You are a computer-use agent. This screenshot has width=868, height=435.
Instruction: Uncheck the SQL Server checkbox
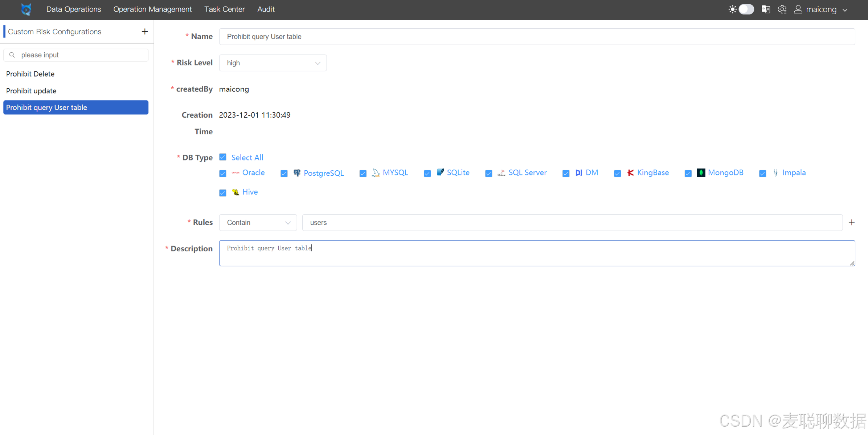(488, 173)
